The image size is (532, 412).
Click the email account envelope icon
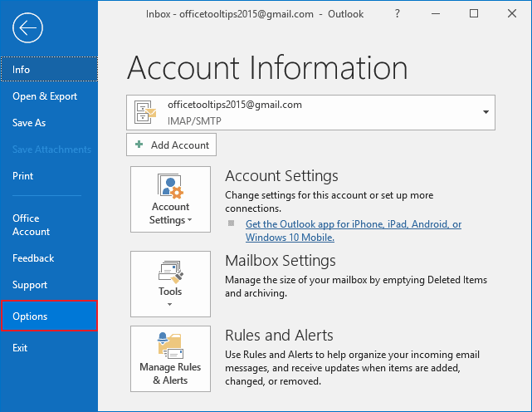(x=145, y=112)
